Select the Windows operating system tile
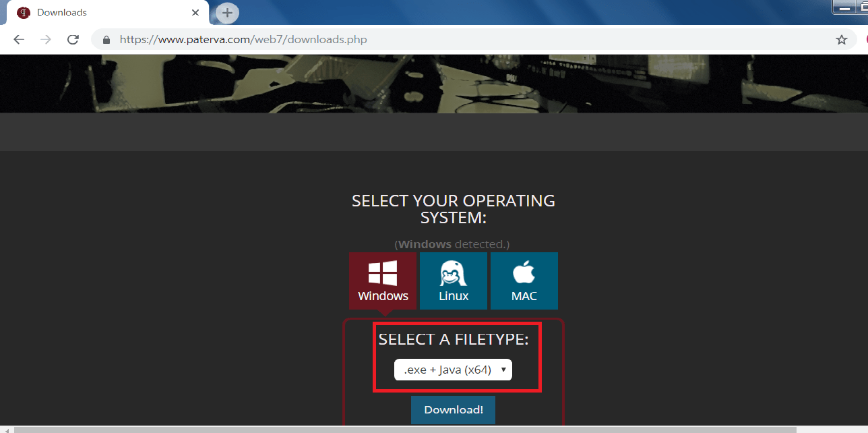Image resolution: width=868 pixels, height=433 pixels. point(383,281)
